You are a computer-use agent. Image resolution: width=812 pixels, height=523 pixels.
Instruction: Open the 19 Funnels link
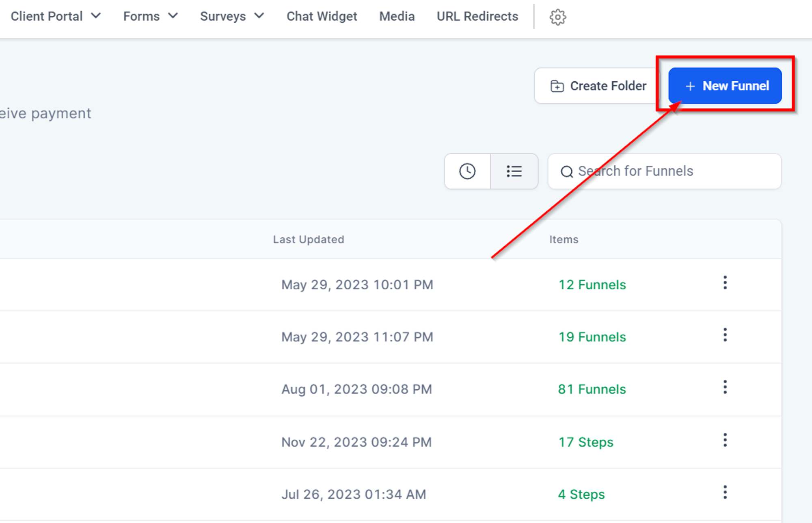tap(592, 337)
